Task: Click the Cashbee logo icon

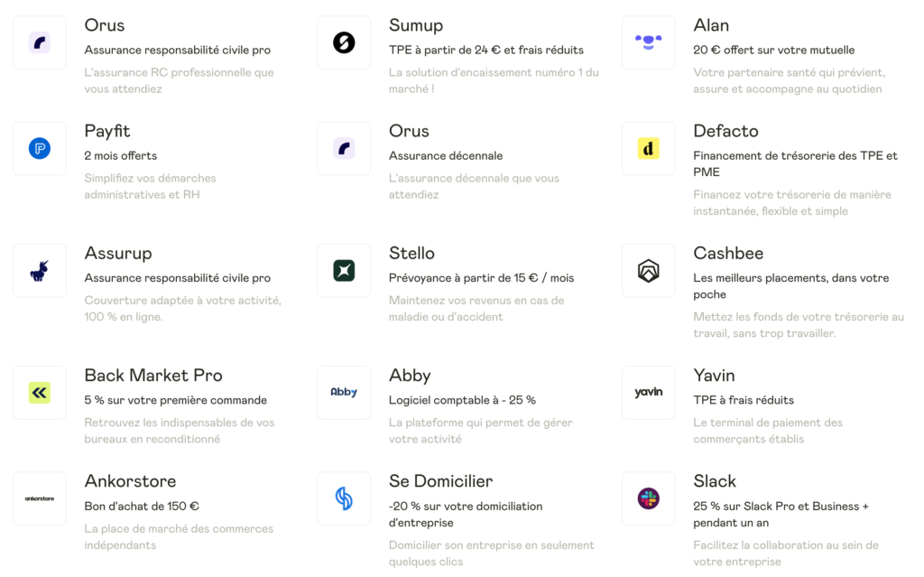Action: (648, 270)
